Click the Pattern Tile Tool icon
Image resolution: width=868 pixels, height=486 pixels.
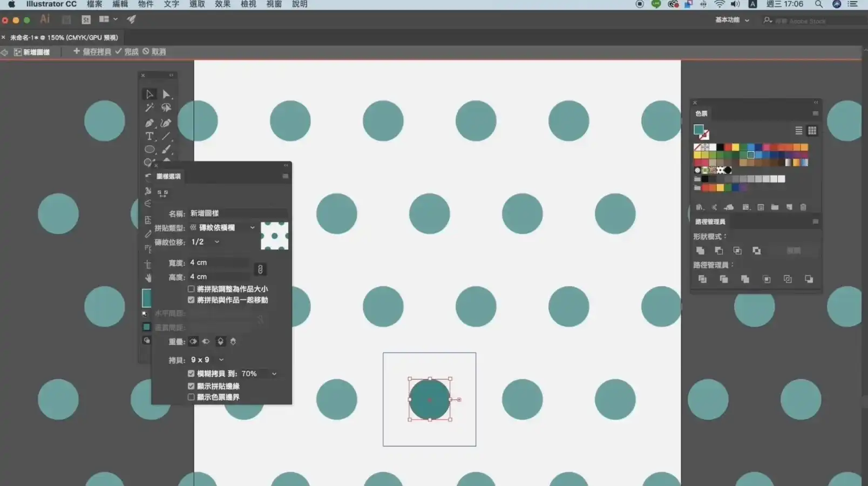(x=162, y=193)
